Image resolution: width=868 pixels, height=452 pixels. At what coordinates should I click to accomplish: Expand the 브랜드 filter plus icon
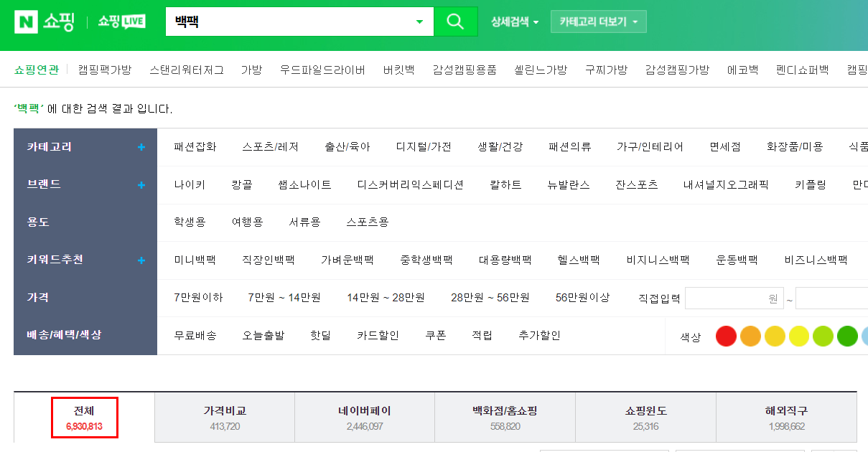(x=141, y=185)
